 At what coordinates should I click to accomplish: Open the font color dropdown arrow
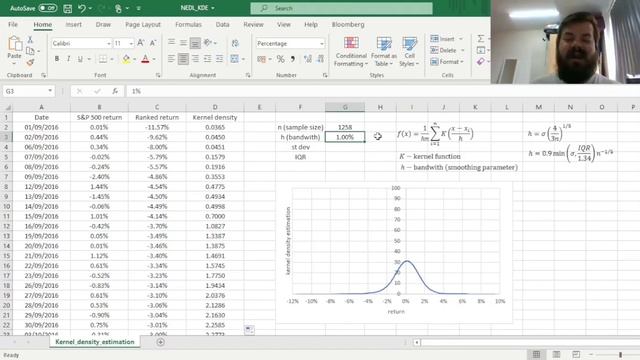154,59
